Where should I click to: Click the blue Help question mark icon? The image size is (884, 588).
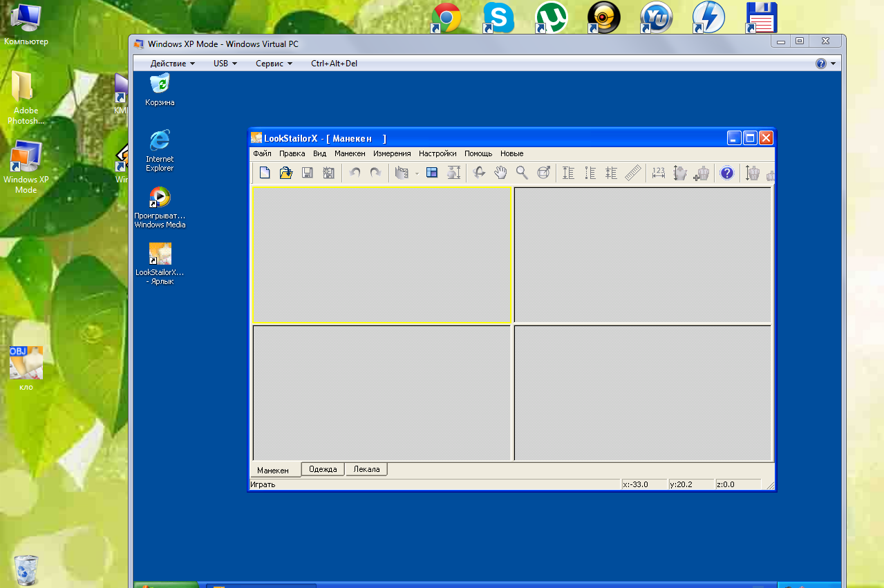(726, 173)
